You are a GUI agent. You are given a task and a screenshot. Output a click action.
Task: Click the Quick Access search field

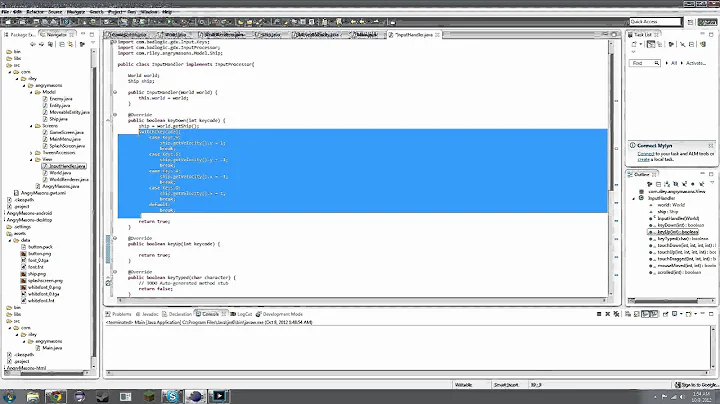[655, 22]
